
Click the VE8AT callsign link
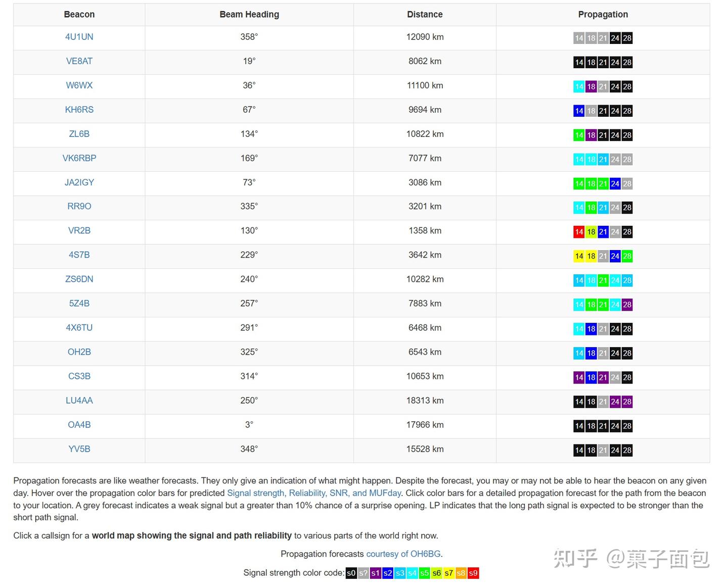tap(79, 61)
